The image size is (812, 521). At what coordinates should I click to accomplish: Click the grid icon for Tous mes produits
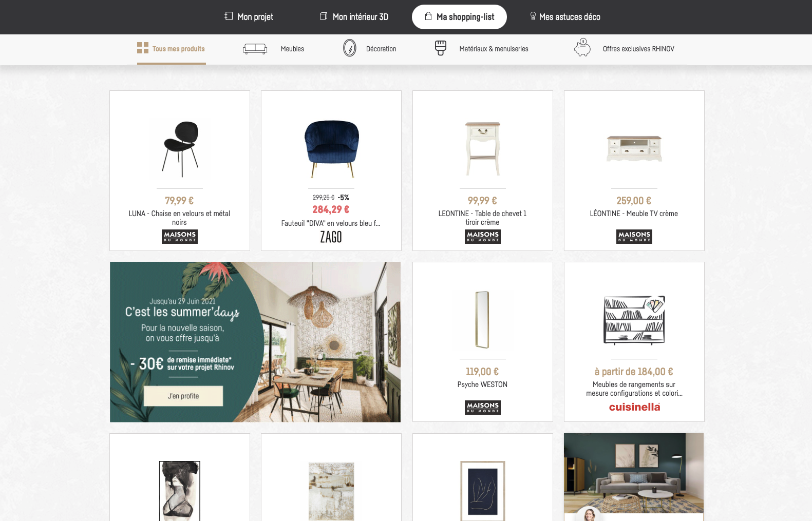[x=143, y=48]
